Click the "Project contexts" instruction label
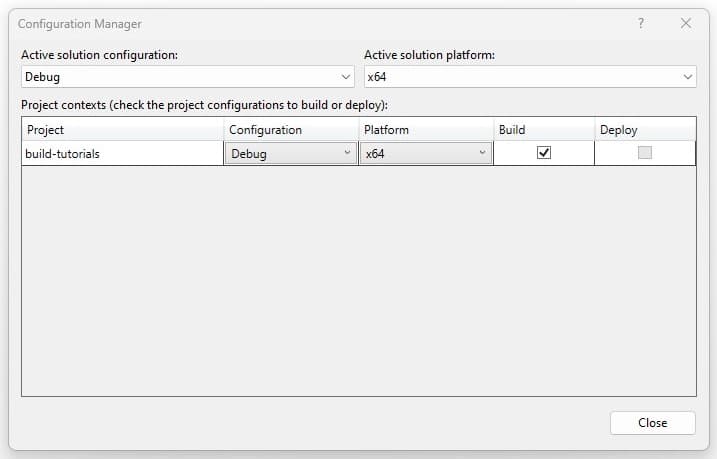Viewport: 717px width, 459px height. coord(204,105)
